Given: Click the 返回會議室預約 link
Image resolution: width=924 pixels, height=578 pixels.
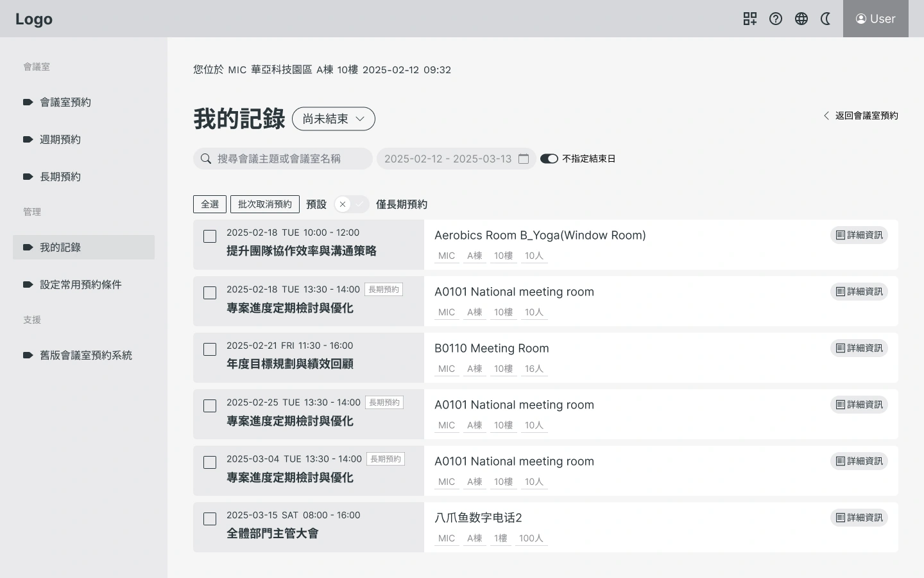Looking at the screenshot, I should 860,116.
